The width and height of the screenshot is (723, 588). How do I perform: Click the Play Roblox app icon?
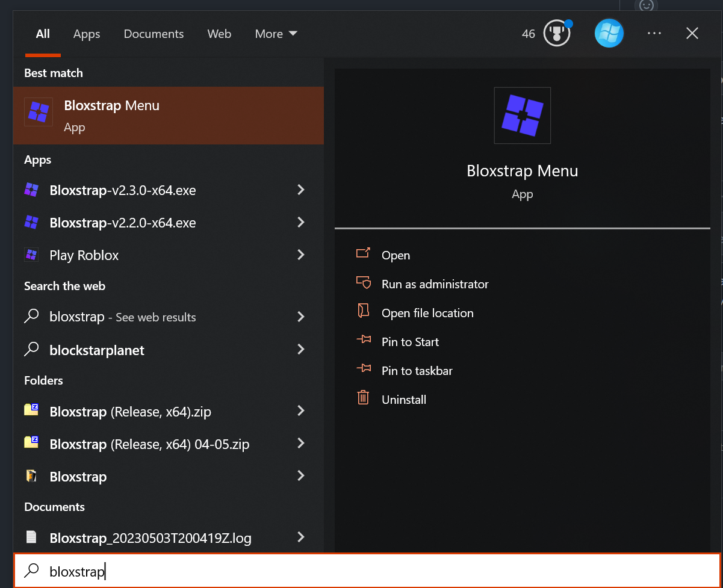[31, 255]
